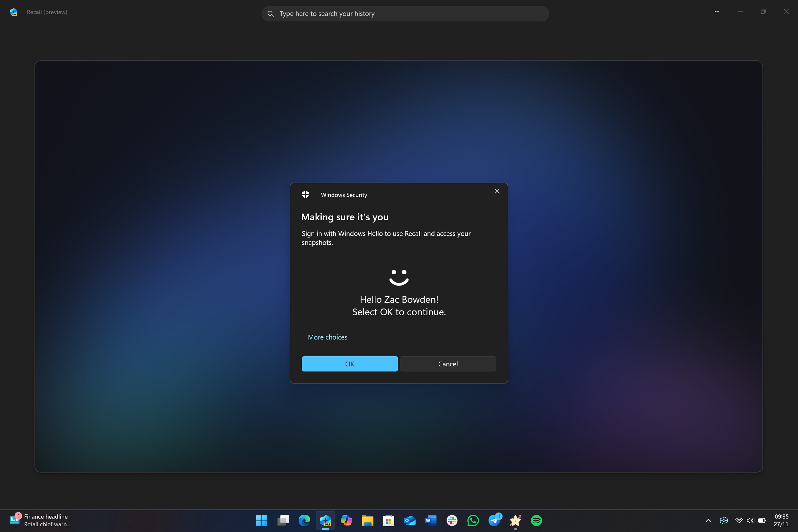The image size is (798, 532).
Task: Click the 'Recall (preview)' title text
Action: click(x=47, y=12)
